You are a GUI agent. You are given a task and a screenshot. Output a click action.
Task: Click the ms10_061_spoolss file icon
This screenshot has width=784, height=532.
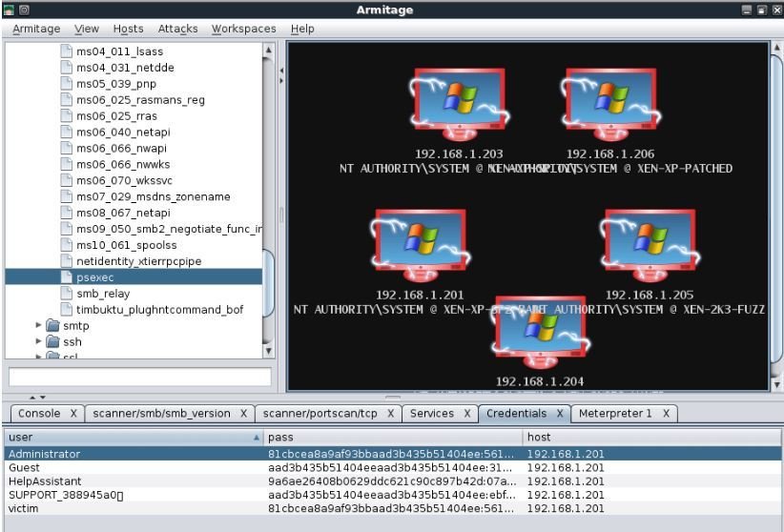point(66,245)
